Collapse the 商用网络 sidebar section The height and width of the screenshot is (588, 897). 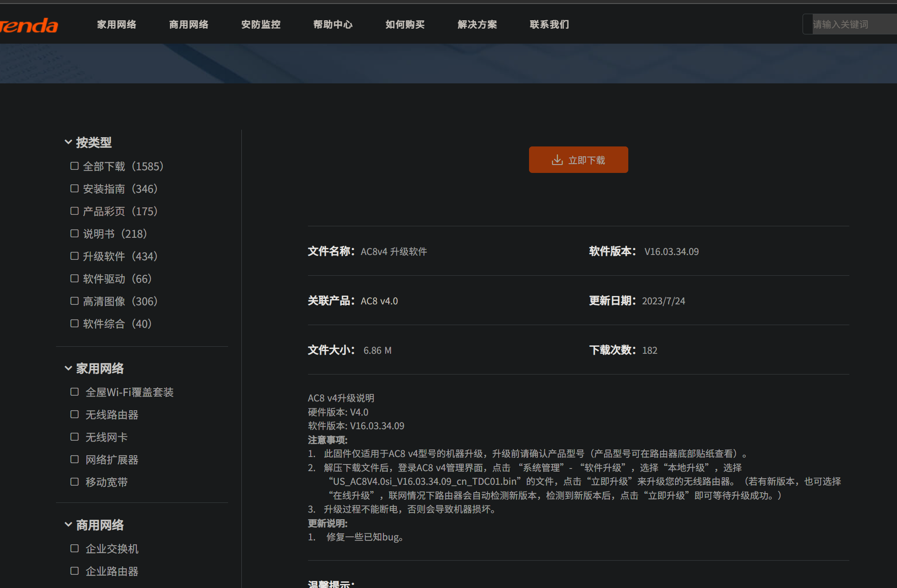(68, 524)
